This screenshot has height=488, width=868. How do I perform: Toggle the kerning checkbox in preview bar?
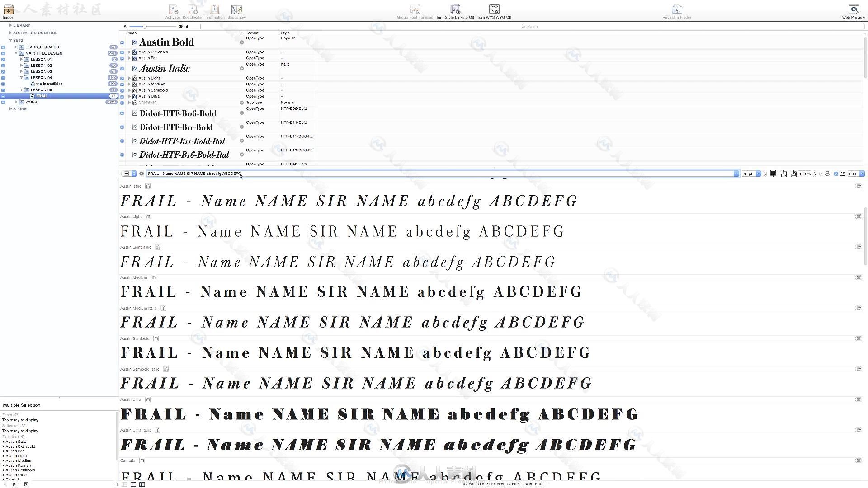pos(821,174)
